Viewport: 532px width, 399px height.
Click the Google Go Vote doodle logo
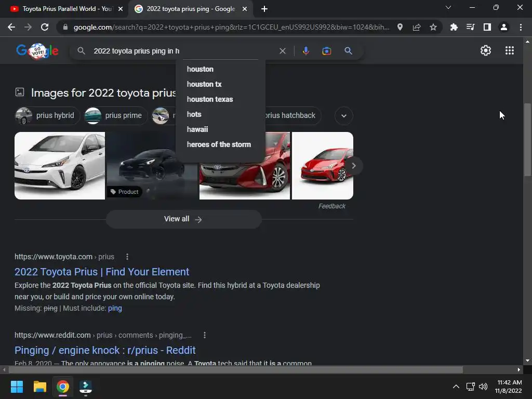coord(37,51)
